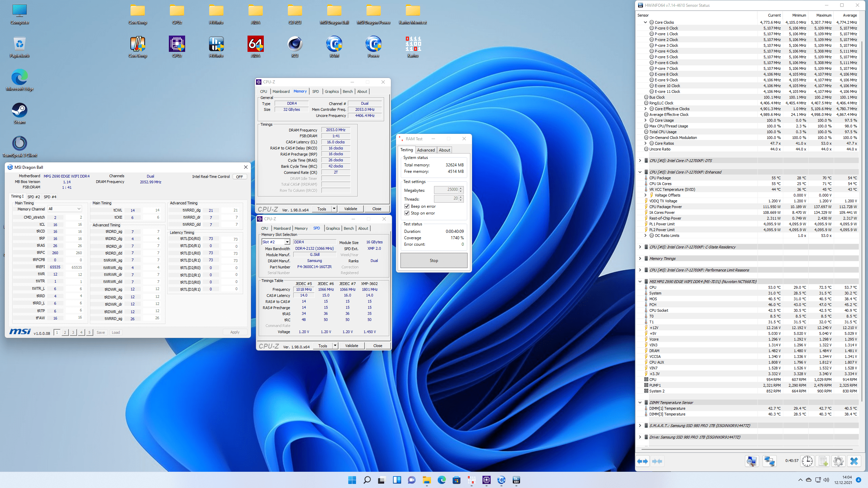Image resolution: width=868 pixels, height=488 pixels.
Task: Open CoreTemp thermometer shortcut icon
Action: 137,44
